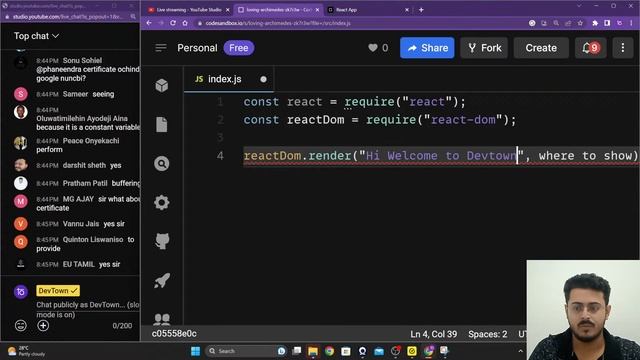Click the Personal workspace label
Screen dimensions: 640x360
point(197,48)
